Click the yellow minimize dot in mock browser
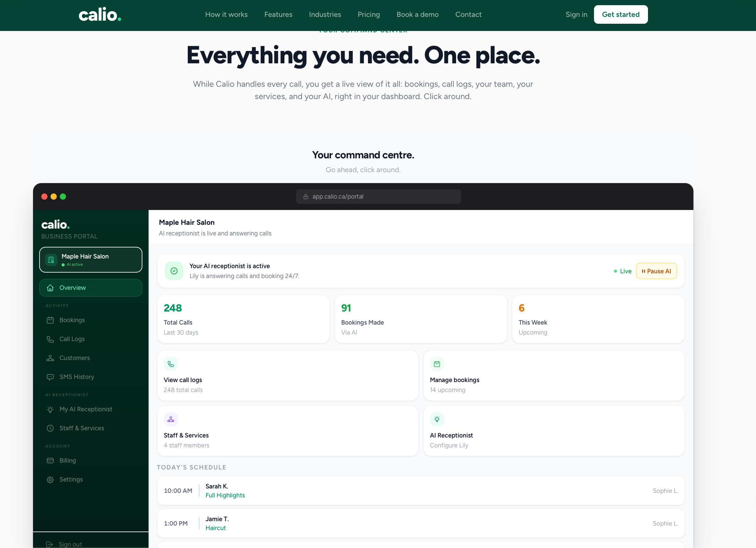Image resolution: width=756 pixels, height=548 pixels. tap(54, 197)
